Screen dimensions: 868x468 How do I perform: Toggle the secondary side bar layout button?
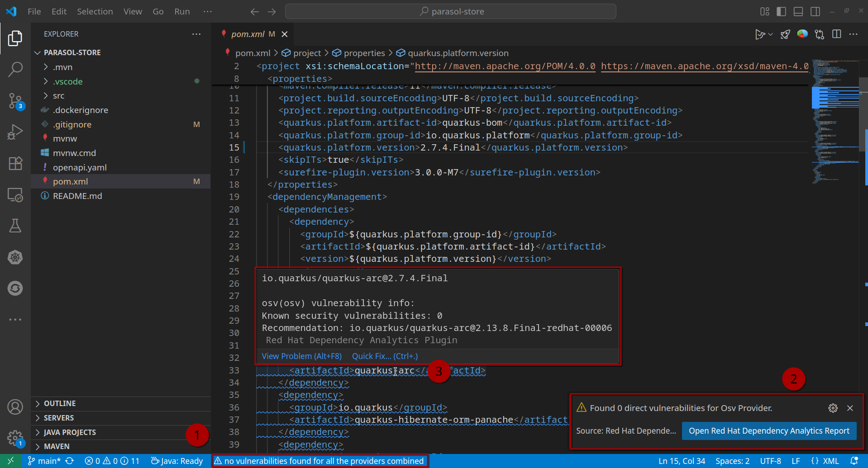click(816, 12)
